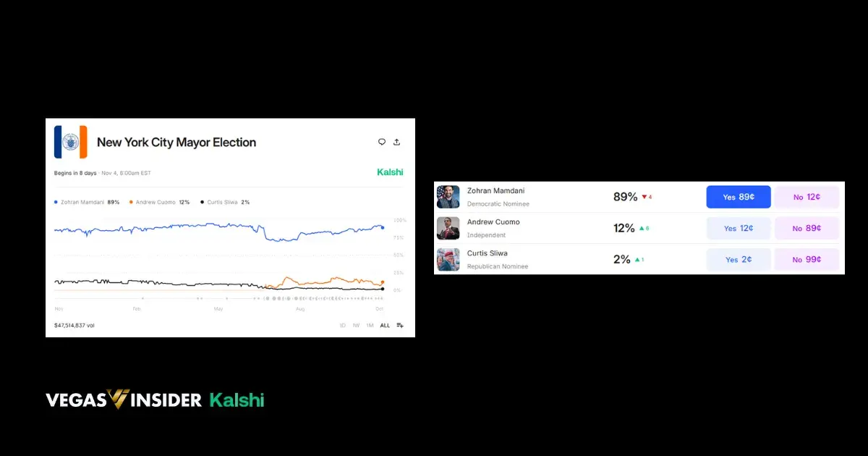
Task: Select the 1M time range
Action: [370, 325]
